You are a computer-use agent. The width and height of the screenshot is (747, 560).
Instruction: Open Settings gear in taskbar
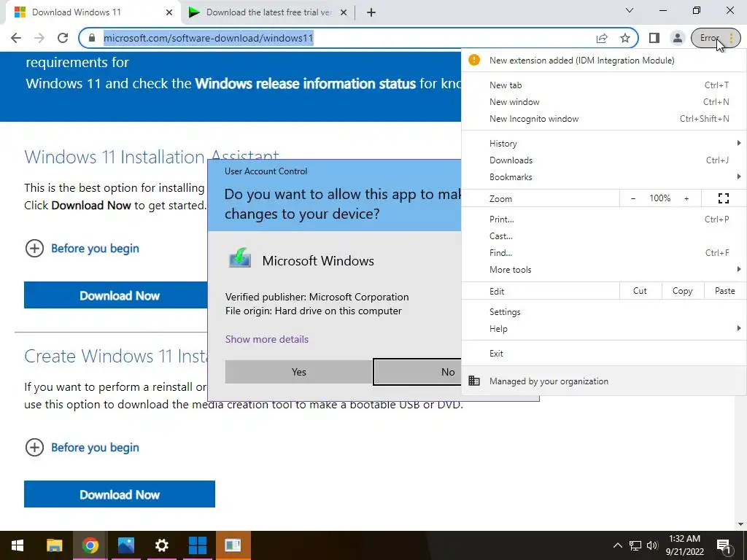(161, 545)
